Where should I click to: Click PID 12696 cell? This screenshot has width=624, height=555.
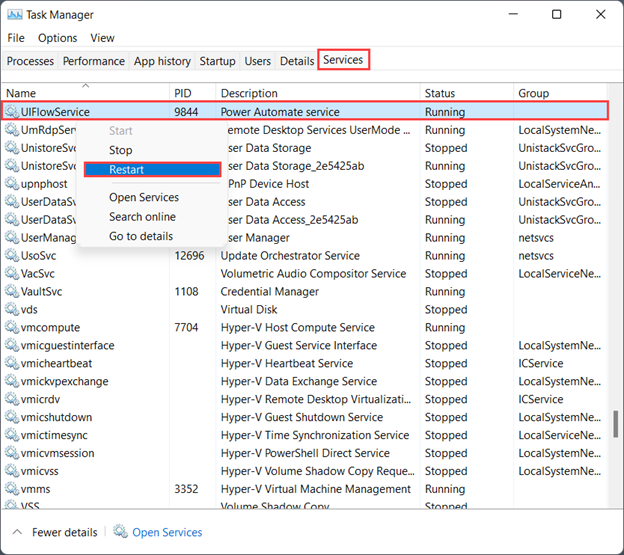[x=189, y=255]
